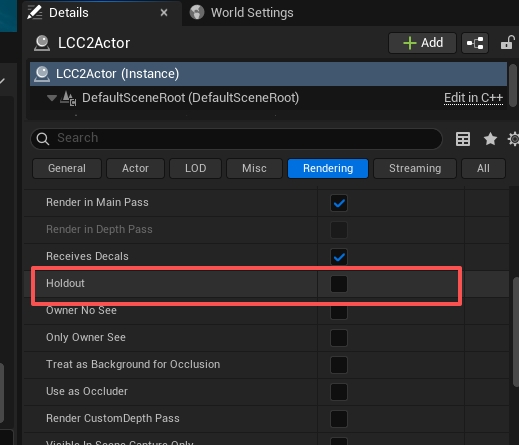
Task: Select the General filter tab
Action: (67, 168)
